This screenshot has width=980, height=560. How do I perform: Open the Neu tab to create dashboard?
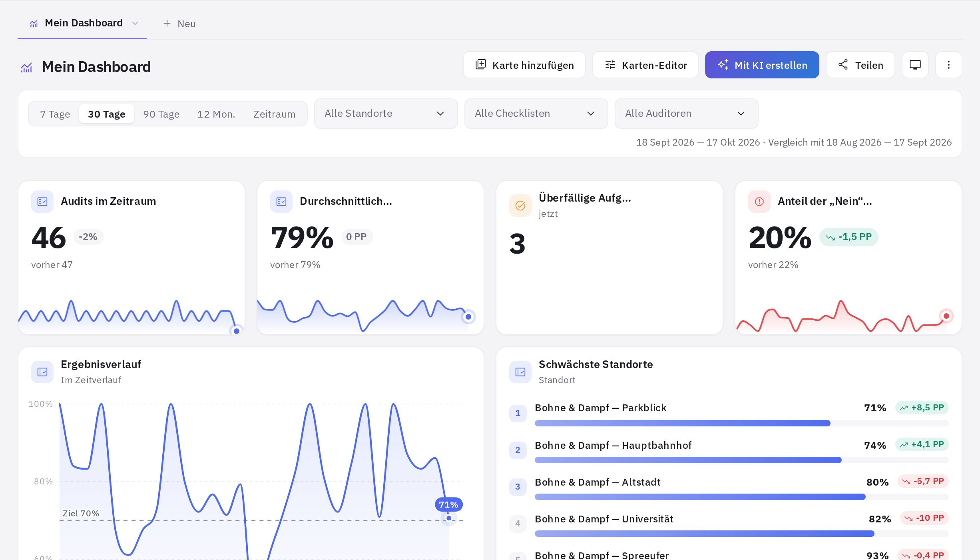tap(179, 24)
